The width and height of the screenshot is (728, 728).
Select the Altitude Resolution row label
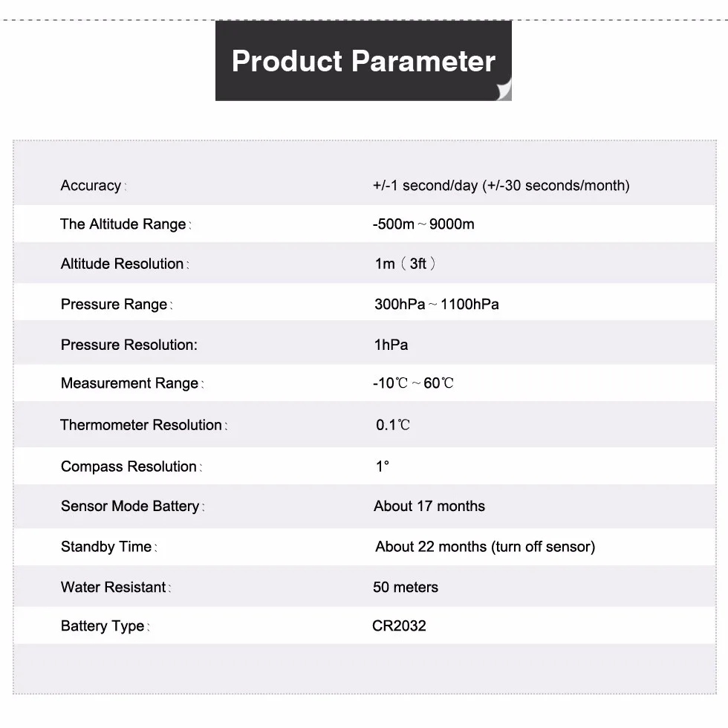point(125,264)
